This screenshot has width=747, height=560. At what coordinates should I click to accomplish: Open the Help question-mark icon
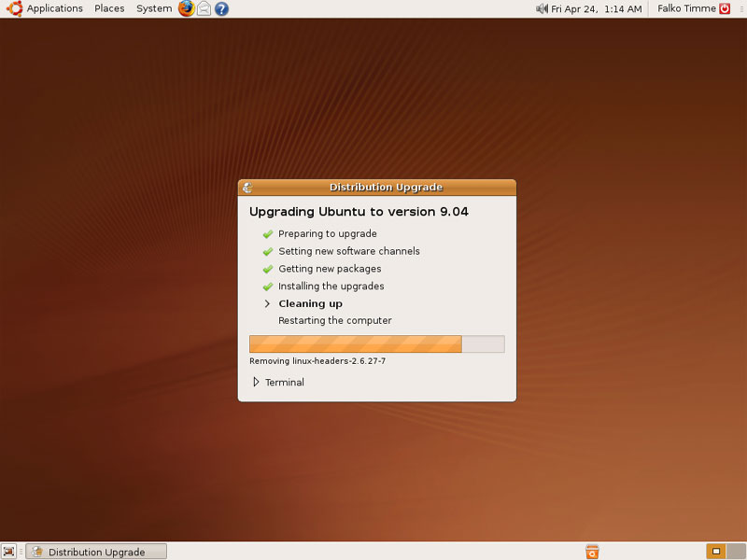pos(221,8)
